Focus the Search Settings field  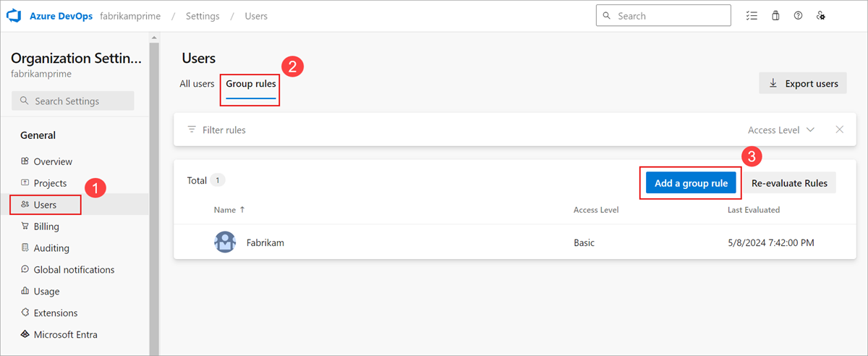click(x=73, y=101)
